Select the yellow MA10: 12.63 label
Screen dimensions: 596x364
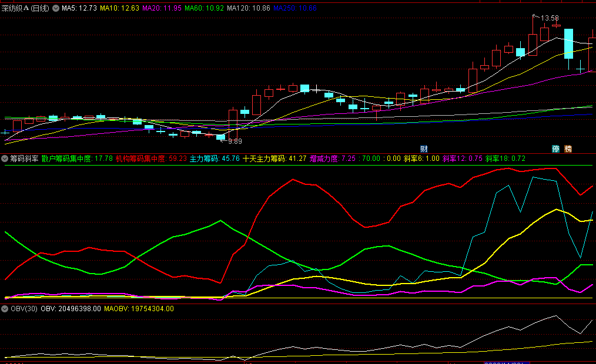[x=119, y=8]
